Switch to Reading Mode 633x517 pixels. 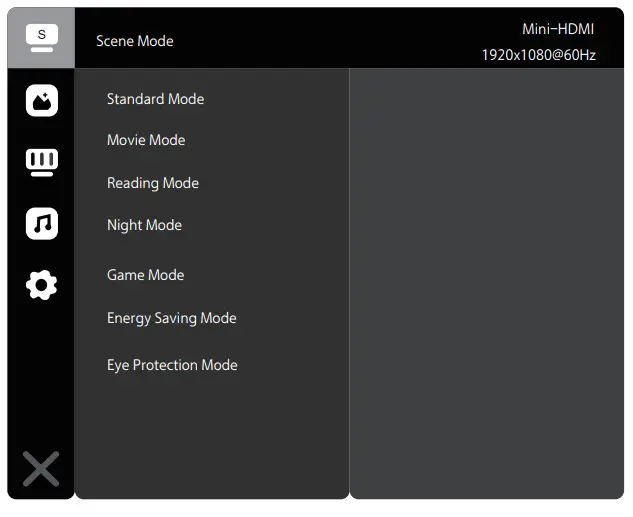point(153,183)
